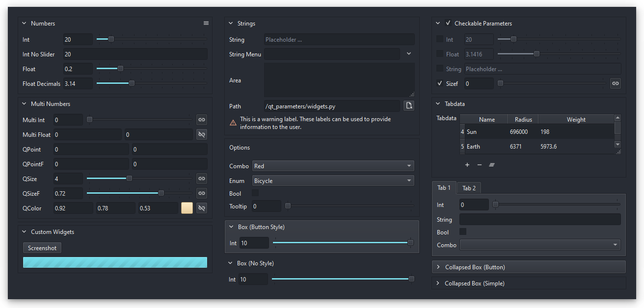
Task: Switch to Tab 2
Action: [x=468, y=188]
